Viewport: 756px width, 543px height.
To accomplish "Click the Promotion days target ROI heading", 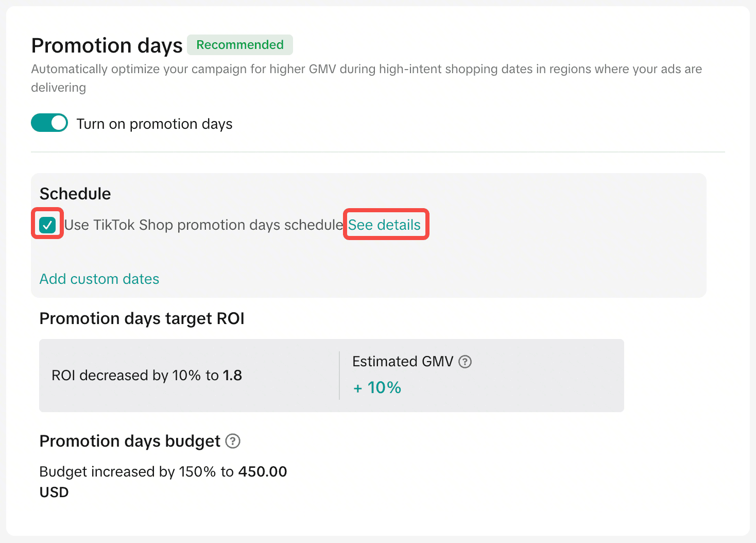I will tap(142, 318).
